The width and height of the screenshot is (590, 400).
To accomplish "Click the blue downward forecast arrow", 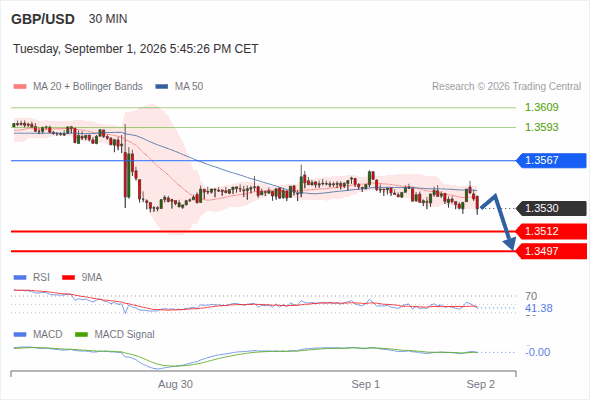I will pyautogui.click(x=499, y=221).
